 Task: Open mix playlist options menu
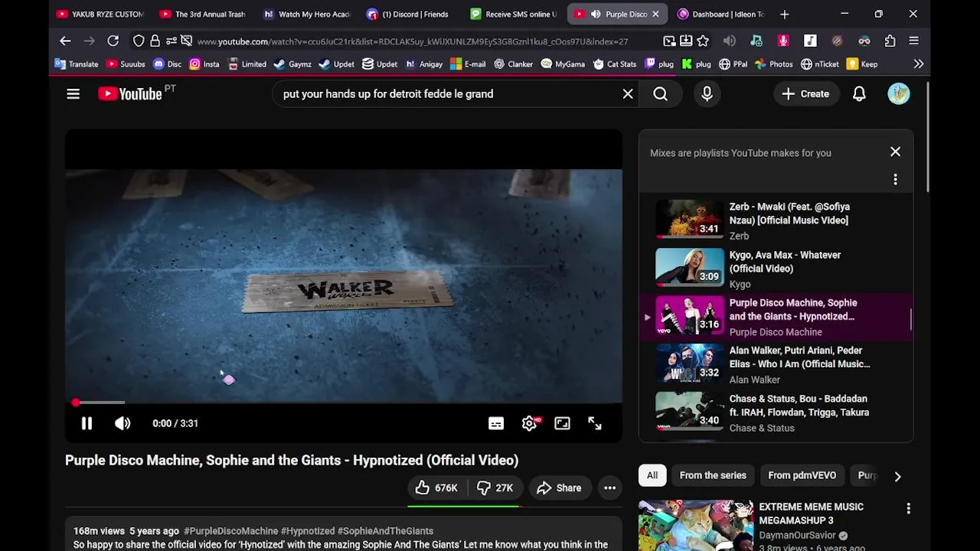click(x=895, y=179)
